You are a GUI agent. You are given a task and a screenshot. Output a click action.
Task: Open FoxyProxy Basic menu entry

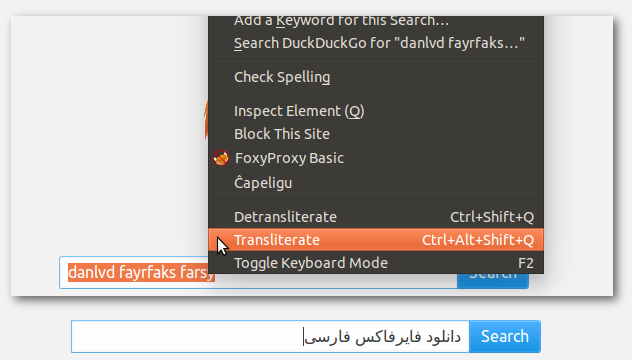[x=376, y=158]
